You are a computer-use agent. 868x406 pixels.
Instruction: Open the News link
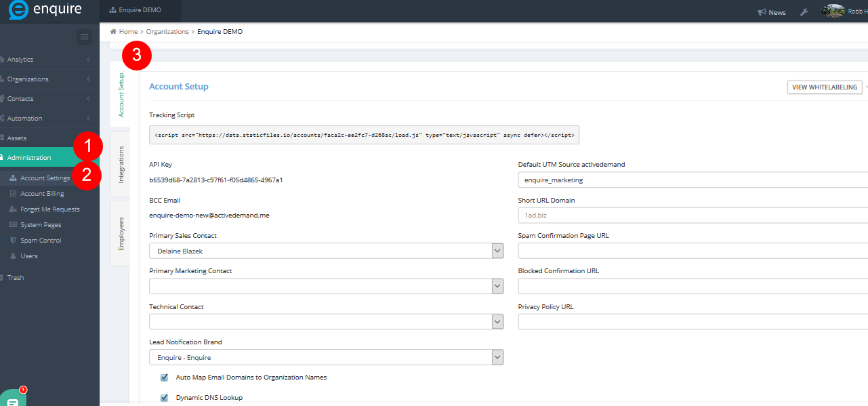(772, 12)
